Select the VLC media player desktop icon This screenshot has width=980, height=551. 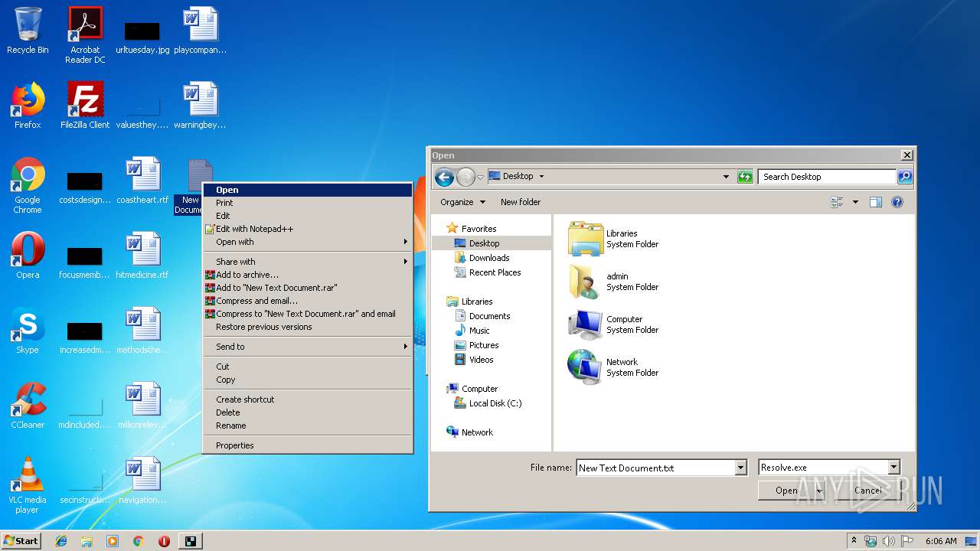pyautogui.click(x=28, y=485)
